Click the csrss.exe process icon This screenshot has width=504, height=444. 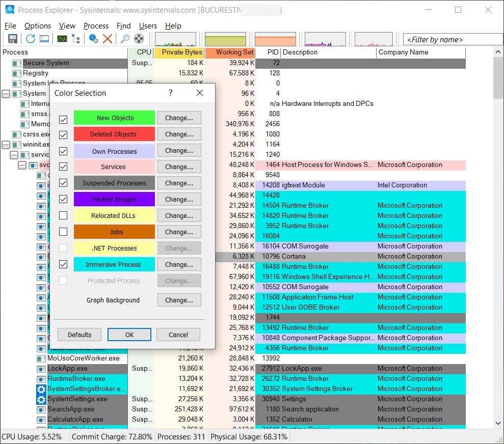click(17, 134)
